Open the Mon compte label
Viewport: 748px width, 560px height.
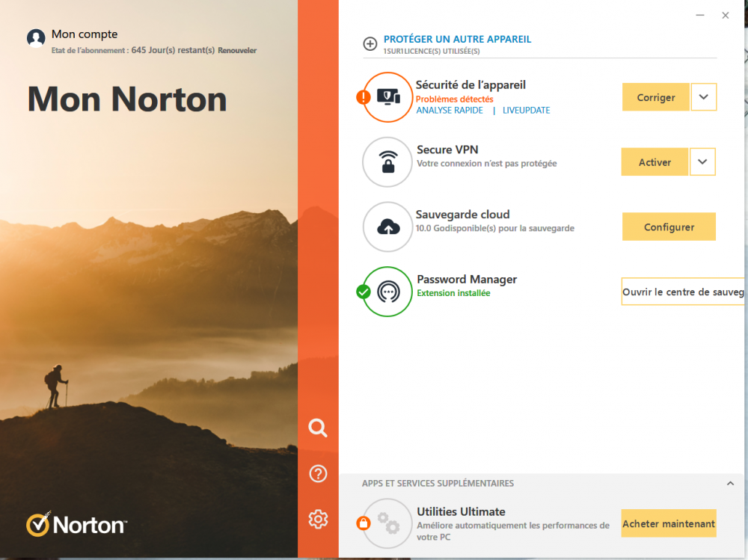coord(85,34)
